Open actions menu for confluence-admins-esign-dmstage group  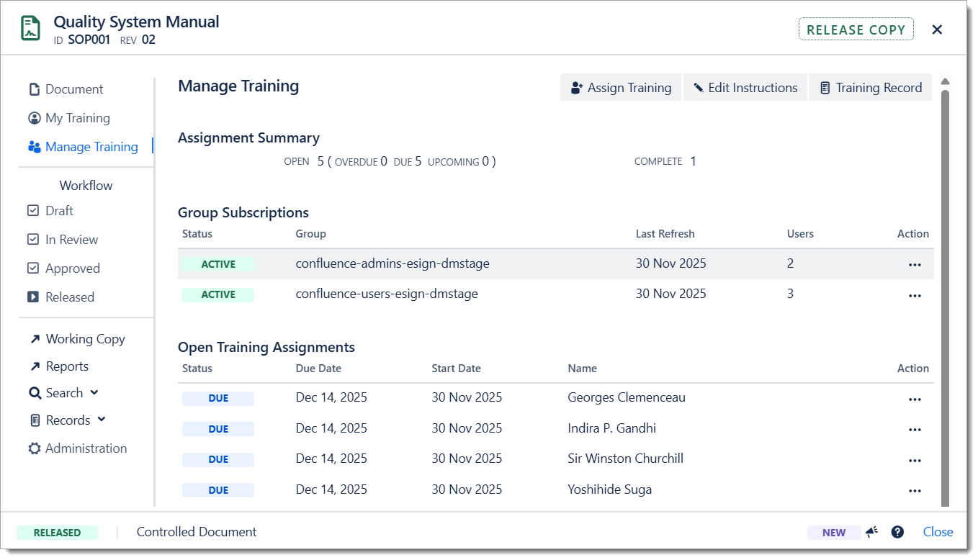click(915, 264)
